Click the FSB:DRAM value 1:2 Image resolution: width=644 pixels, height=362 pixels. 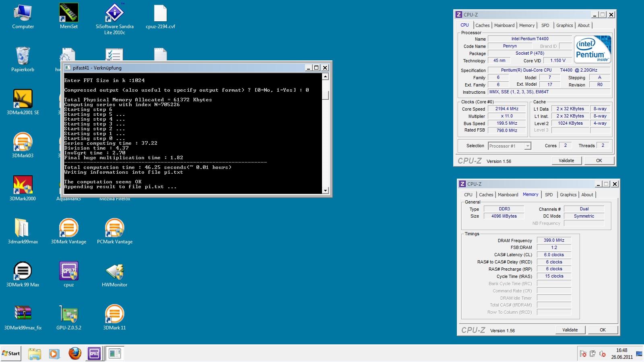pos(554,248)
